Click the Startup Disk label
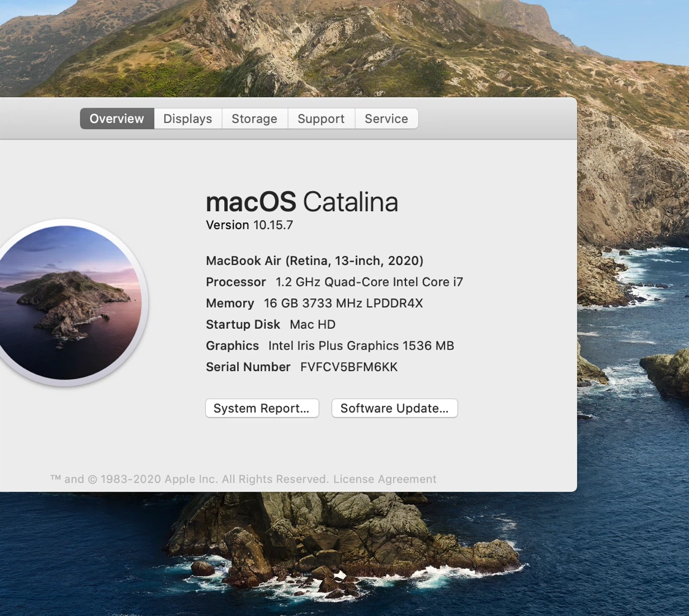689x616 pixels. pos(243,325)
